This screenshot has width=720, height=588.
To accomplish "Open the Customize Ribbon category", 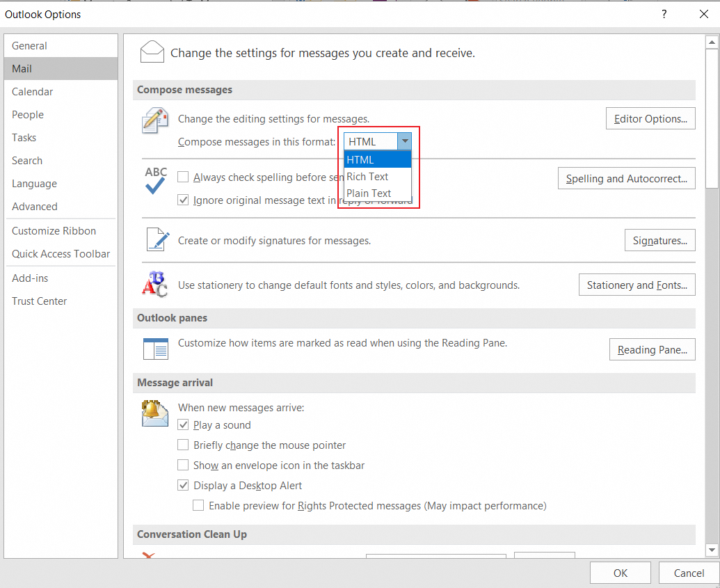I will (61, 230).
